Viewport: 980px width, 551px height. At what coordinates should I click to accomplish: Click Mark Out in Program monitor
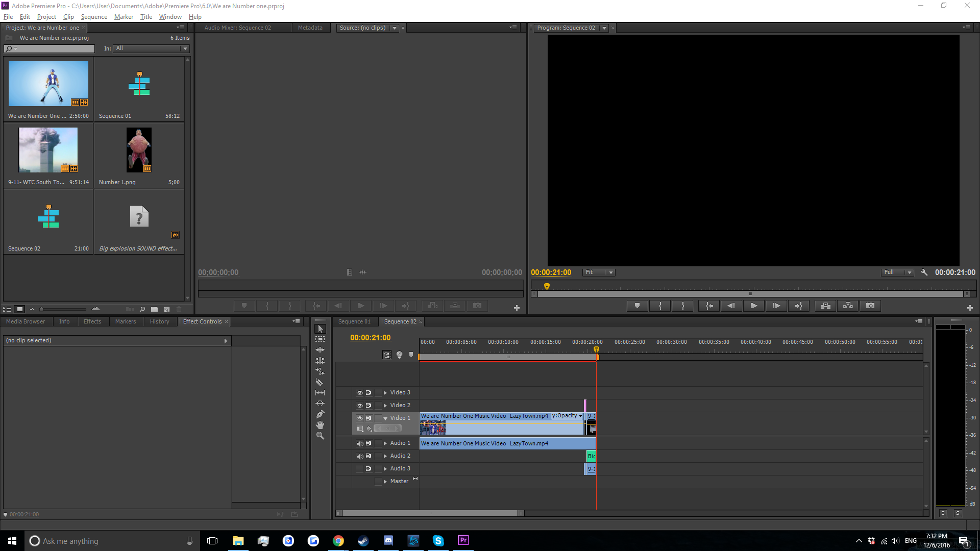pyautogui.click(x=683, y=306)
